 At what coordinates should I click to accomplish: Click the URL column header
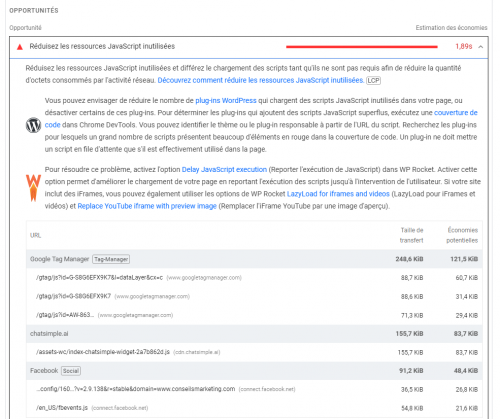tap(35, 235)
